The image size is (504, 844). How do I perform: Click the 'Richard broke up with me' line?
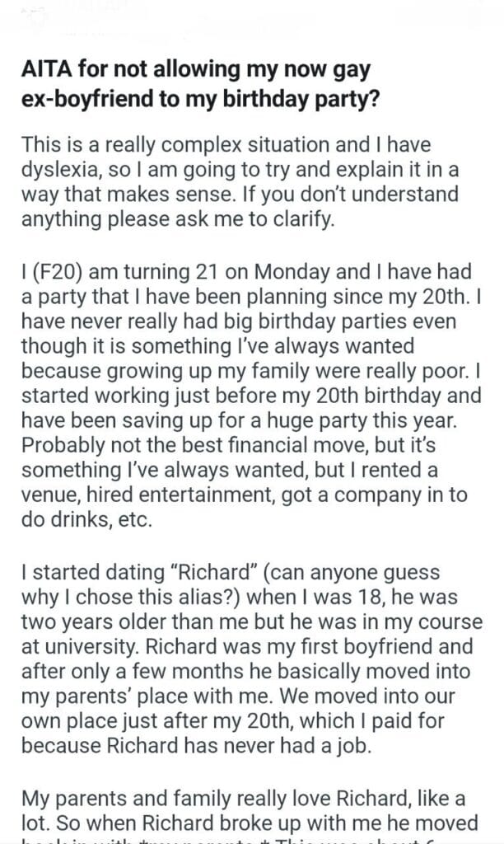(250, 823)
